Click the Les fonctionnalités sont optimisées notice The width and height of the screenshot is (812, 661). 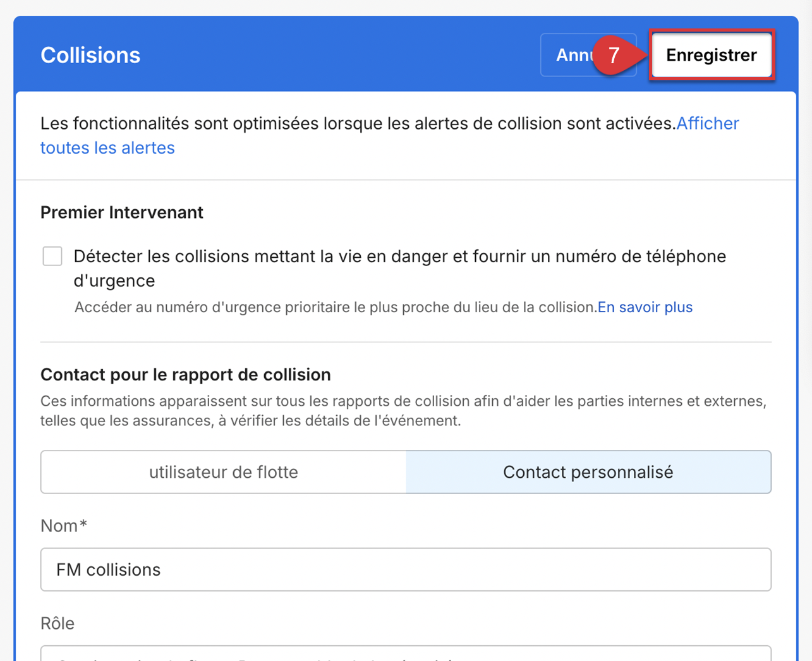pos(358,124)
